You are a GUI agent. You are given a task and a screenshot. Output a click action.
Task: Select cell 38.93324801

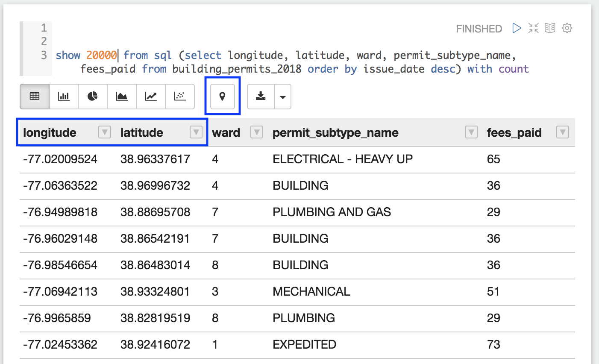click(x=155, y=292)
